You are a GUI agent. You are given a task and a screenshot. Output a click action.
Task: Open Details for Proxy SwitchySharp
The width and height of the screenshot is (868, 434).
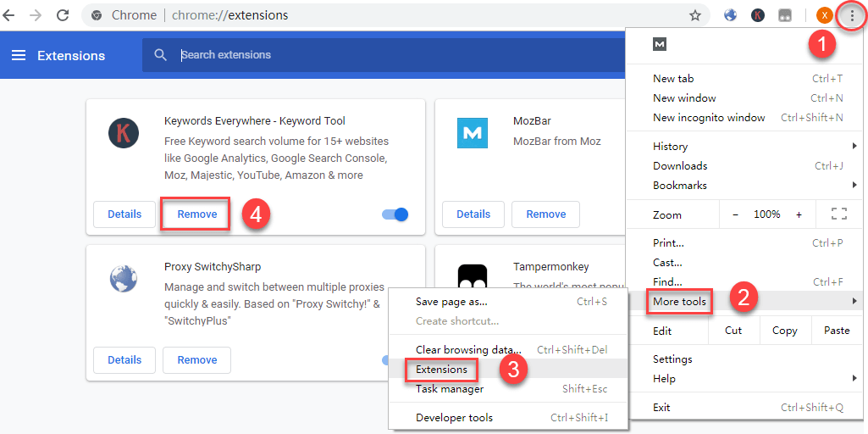click(124, 360)
